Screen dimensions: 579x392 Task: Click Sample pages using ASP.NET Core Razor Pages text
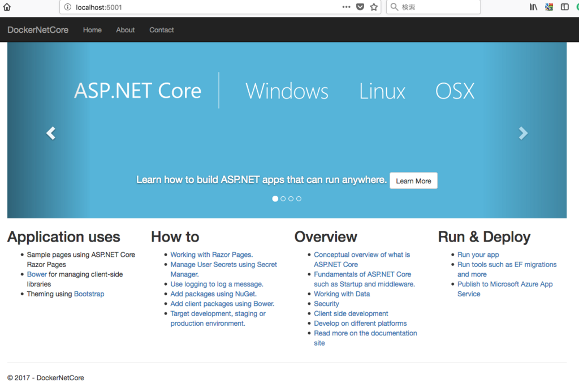[x=81, y=260]
